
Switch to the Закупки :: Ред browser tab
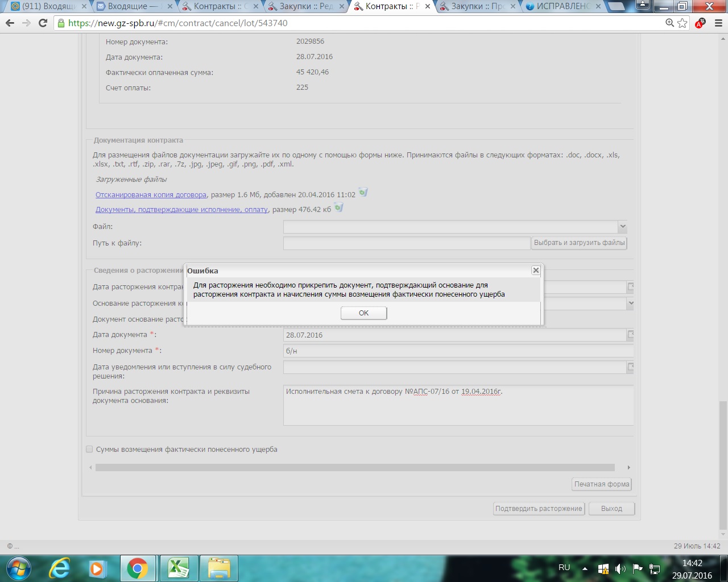307,6
